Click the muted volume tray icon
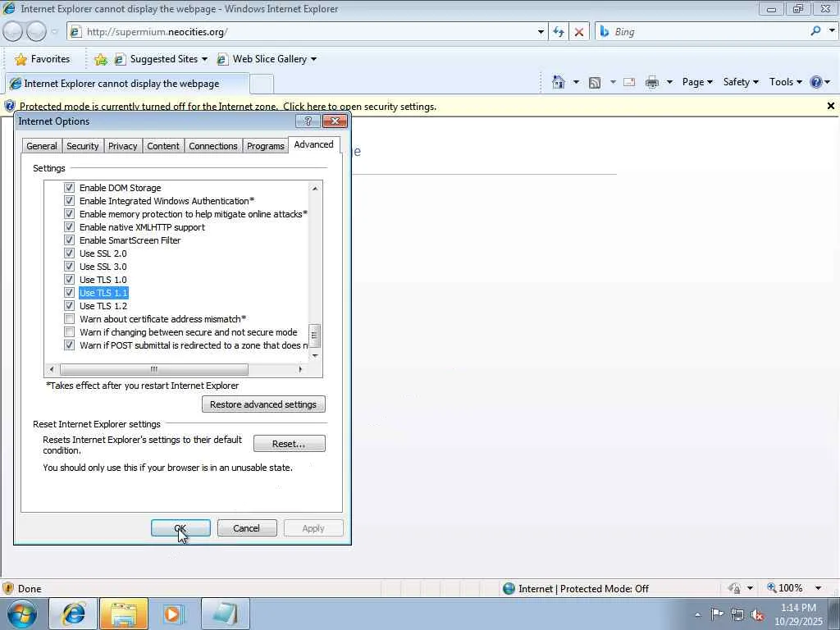Image resolution: width=840 pixels, height=630 pixels. 757,614
